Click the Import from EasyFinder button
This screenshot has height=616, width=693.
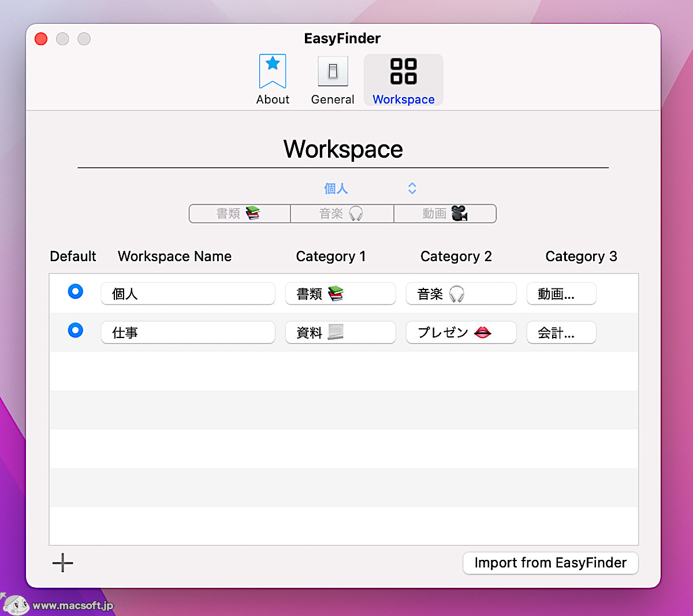[550, 563]
